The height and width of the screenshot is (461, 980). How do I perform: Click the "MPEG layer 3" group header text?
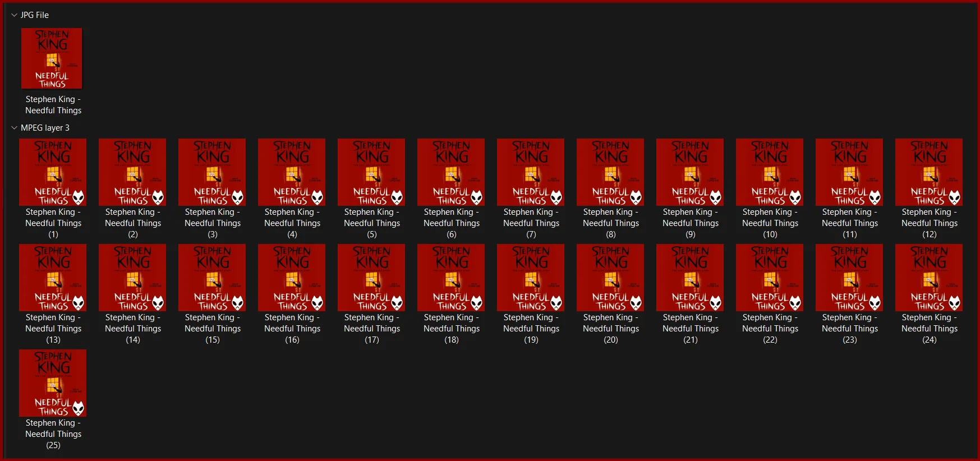point(45,128)
